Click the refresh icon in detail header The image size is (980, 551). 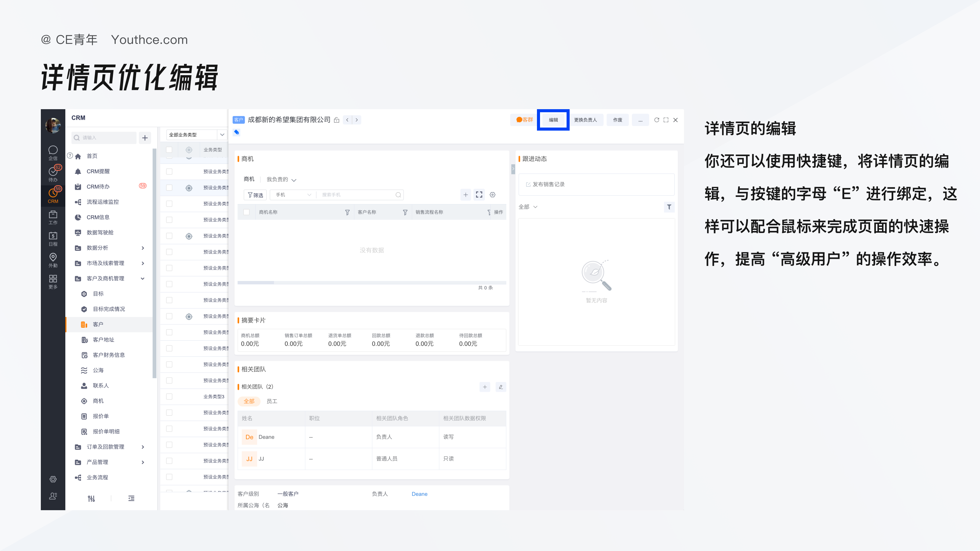pyautogui.click(x=656, y=120)
